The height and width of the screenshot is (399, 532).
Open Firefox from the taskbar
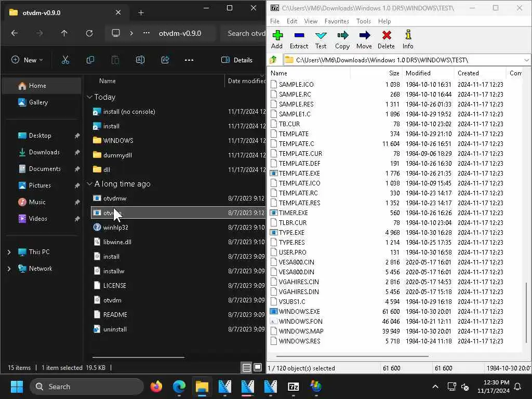156,387
